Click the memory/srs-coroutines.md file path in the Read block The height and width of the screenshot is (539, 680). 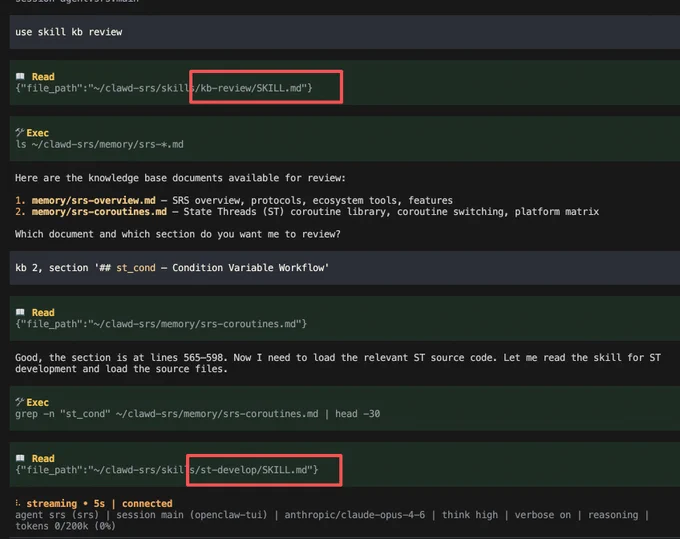(x=161, y=324)
